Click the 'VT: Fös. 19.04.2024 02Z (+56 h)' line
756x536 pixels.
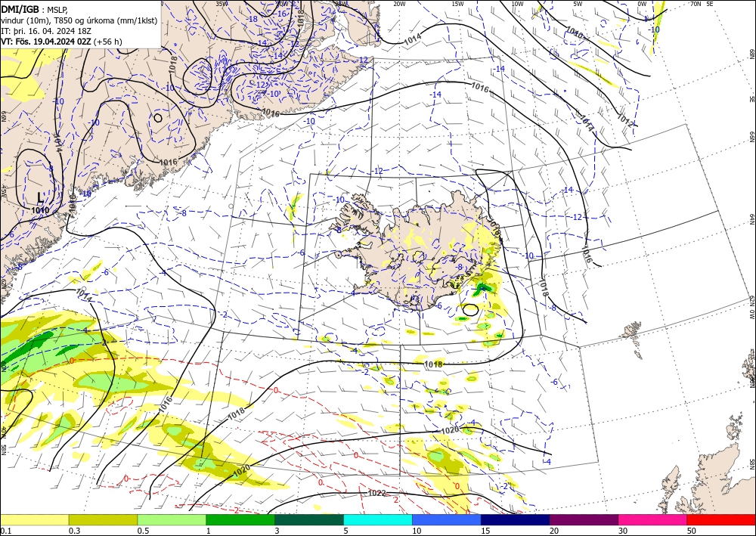(x=61, y=42)
